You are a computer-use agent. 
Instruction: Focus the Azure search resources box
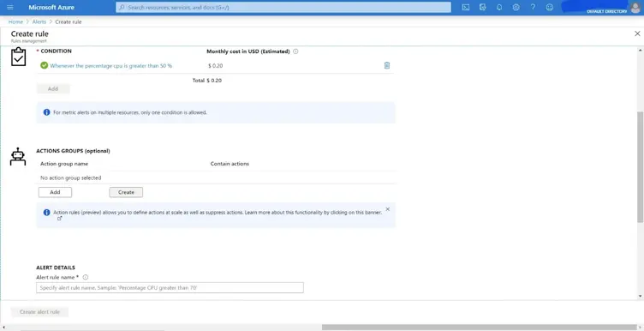pyautogui.click(x=283, y=8)
